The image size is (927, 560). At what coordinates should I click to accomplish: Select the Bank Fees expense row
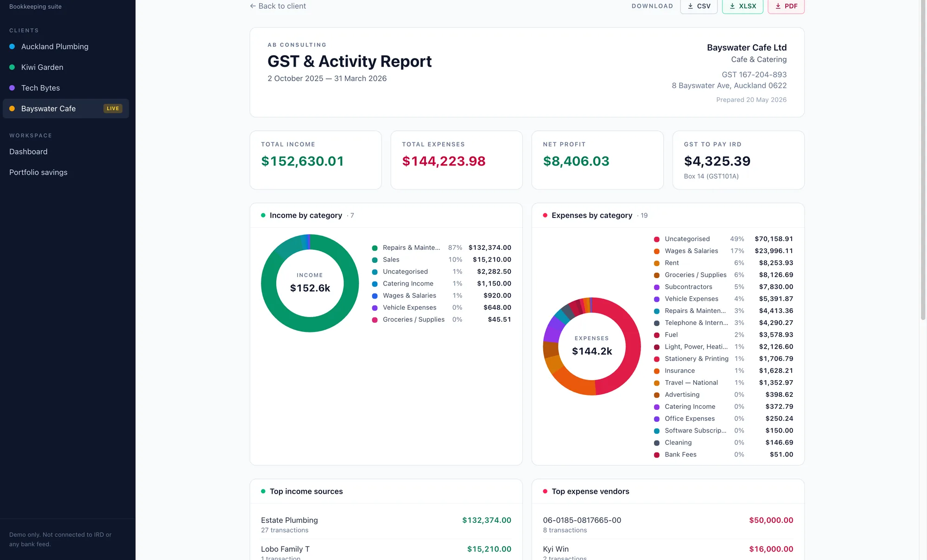[x=723, y=455]
